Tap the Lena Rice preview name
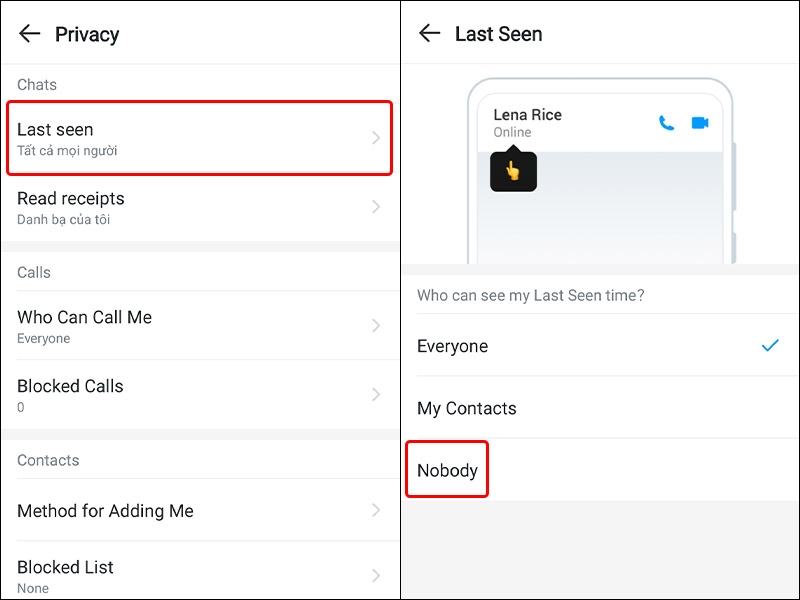800x600 pixels. coord(528,115)
